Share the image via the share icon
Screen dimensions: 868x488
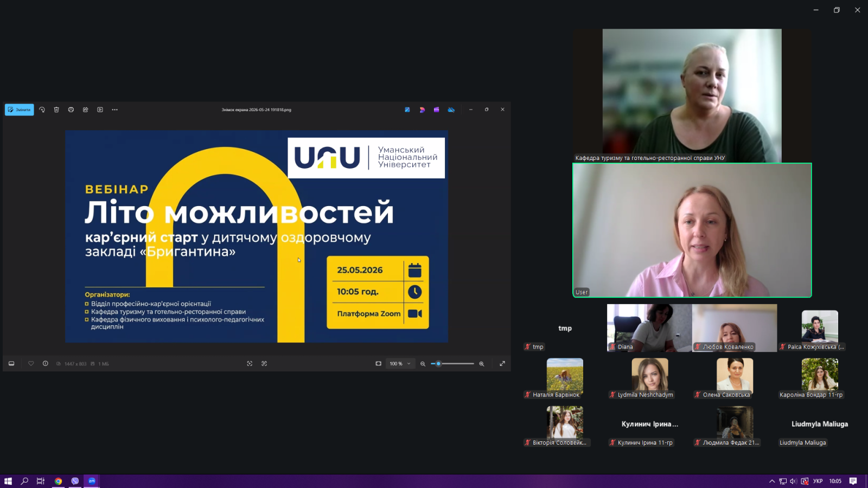(86, 110)
